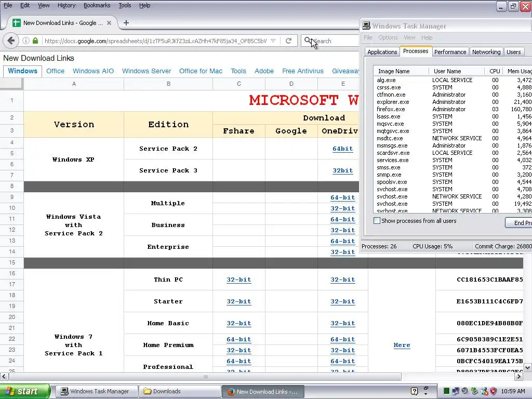532x399 pixels.
Task: Open the Windows Server sheet tab
Action: (147, 71)
